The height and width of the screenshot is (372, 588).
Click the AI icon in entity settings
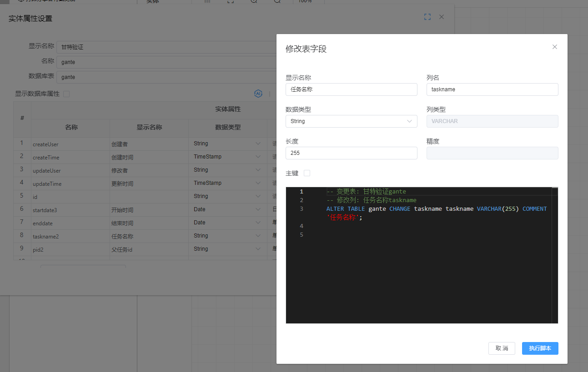[258, 94]
